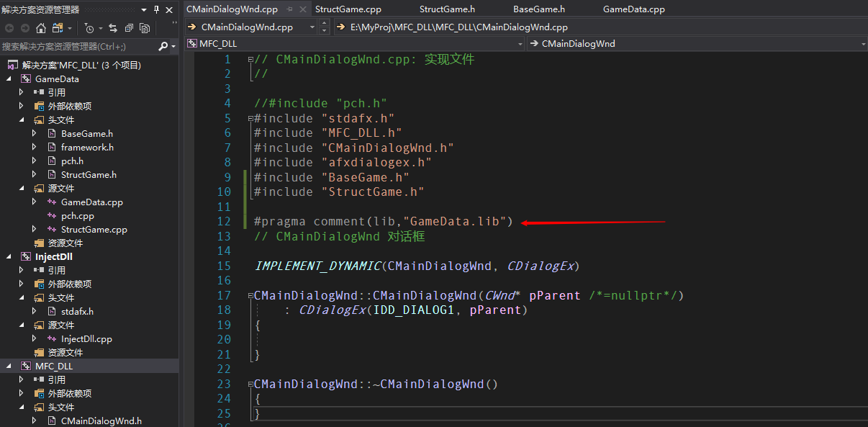Collapse all nodes icon in Solution Explorer
The height and width of the screenshot is (427, 868).
(129, 28)
